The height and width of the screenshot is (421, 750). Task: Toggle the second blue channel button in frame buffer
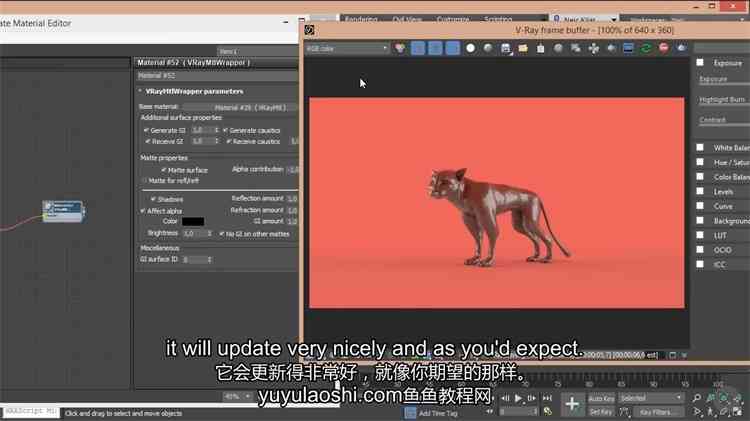click(x=435, y=48)
